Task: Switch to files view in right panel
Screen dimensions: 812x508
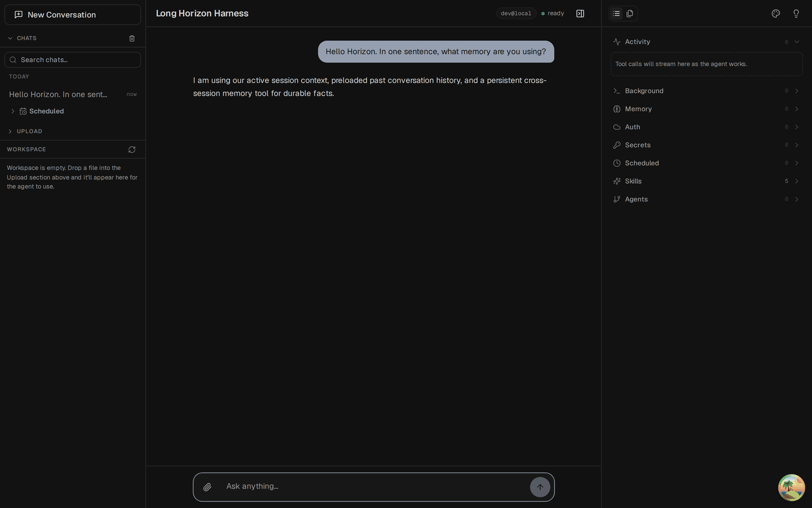Action: coord(630,14)
